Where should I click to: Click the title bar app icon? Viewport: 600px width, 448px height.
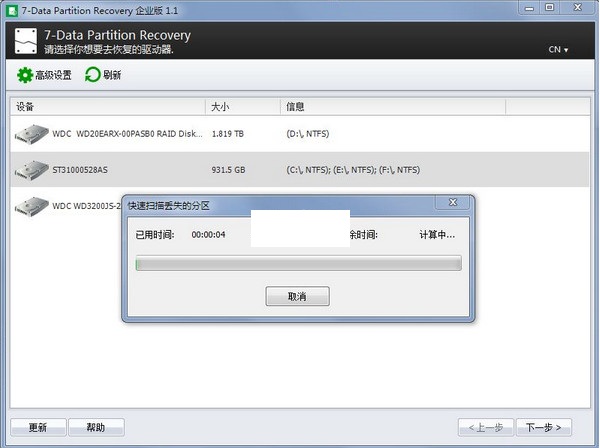(13, 10)
